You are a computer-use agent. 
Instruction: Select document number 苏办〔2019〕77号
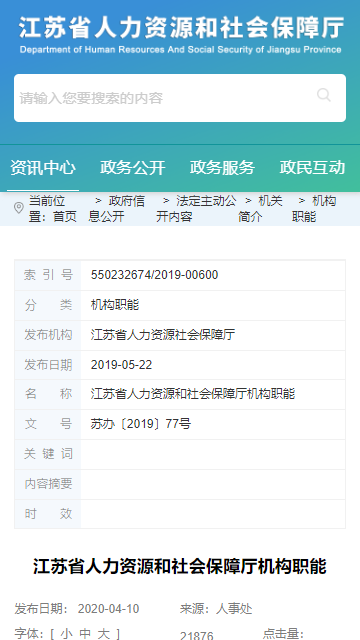pyautogui.click(x=141, y=424)
